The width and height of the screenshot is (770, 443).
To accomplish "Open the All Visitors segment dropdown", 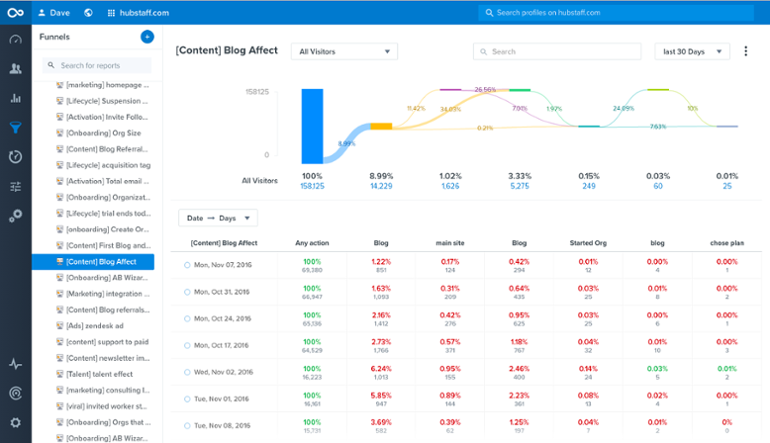I will (x=344, y=52).
